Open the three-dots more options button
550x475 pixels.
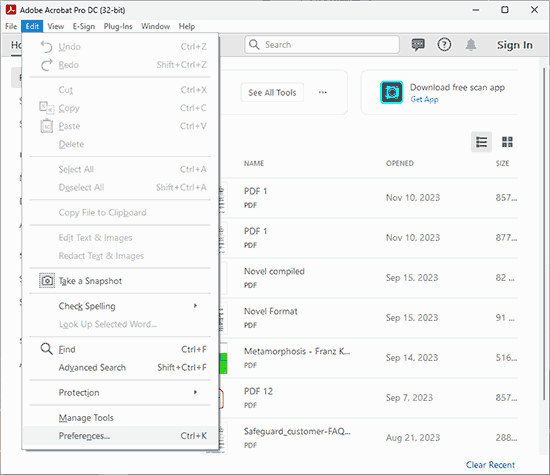pos(323,92)
